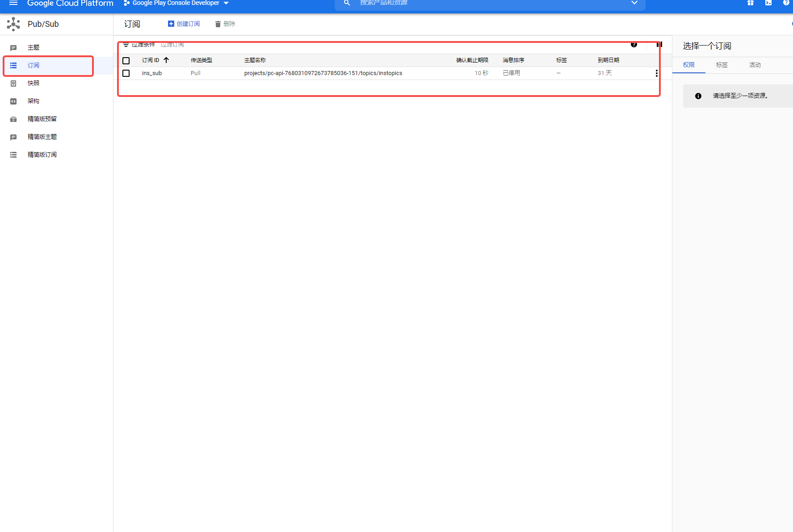The image size is (793, 532).
Task: Open the ins_sub subscription link
Action: [x=152, y=73]
